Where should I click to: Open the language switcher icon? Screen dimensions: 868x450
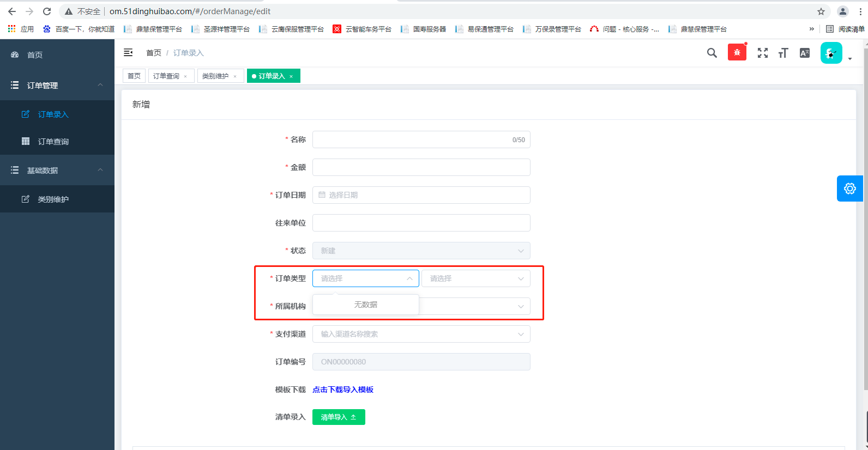(805, 53)
